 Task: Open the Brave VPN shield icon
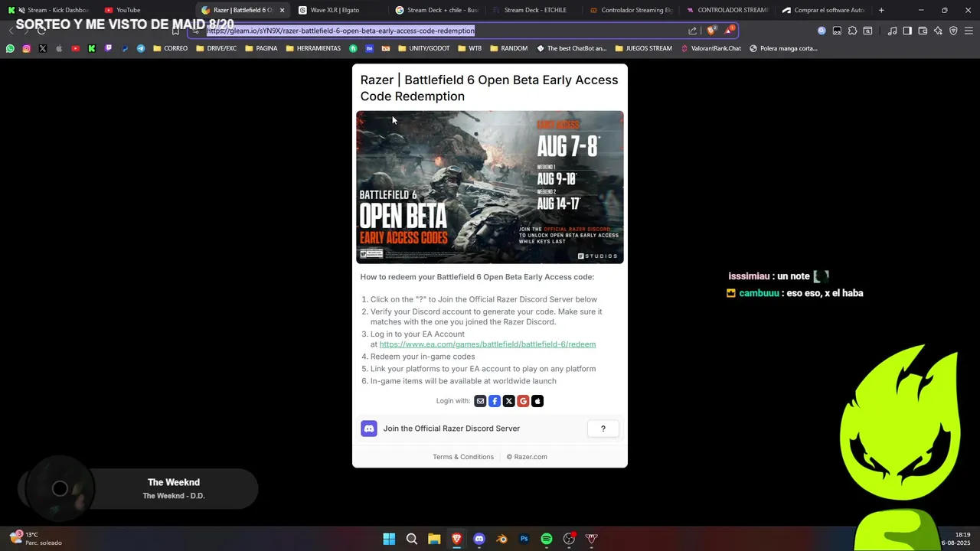(x=953, y=31)
